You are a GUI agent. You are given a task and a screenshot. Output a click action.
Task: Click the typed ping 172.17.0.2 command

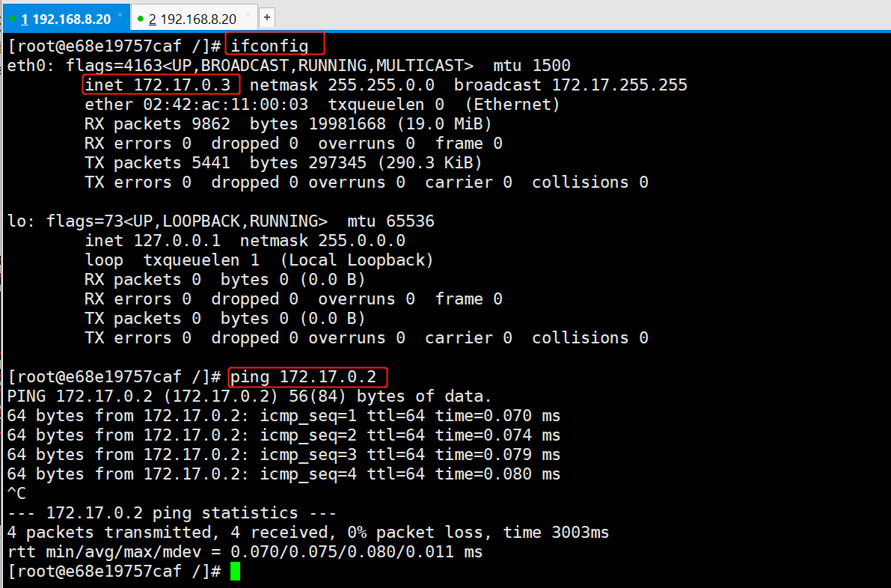coord(304,376)
